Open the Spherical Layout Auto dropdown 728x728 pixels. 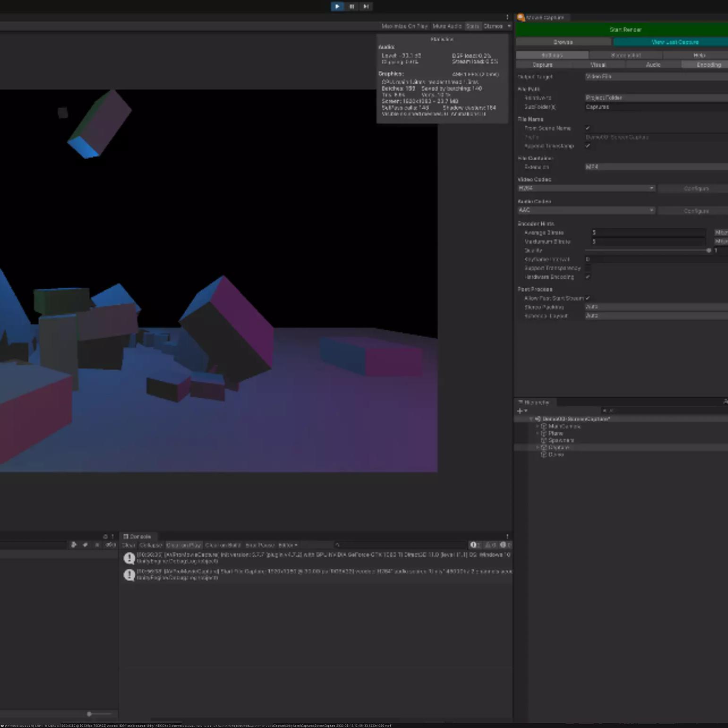tap(656, 316)
